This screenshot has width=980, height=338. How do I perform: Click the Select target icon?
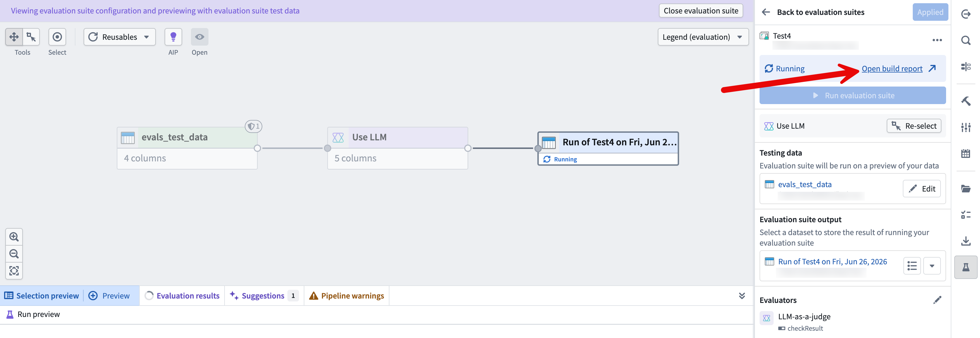point(57,37)
